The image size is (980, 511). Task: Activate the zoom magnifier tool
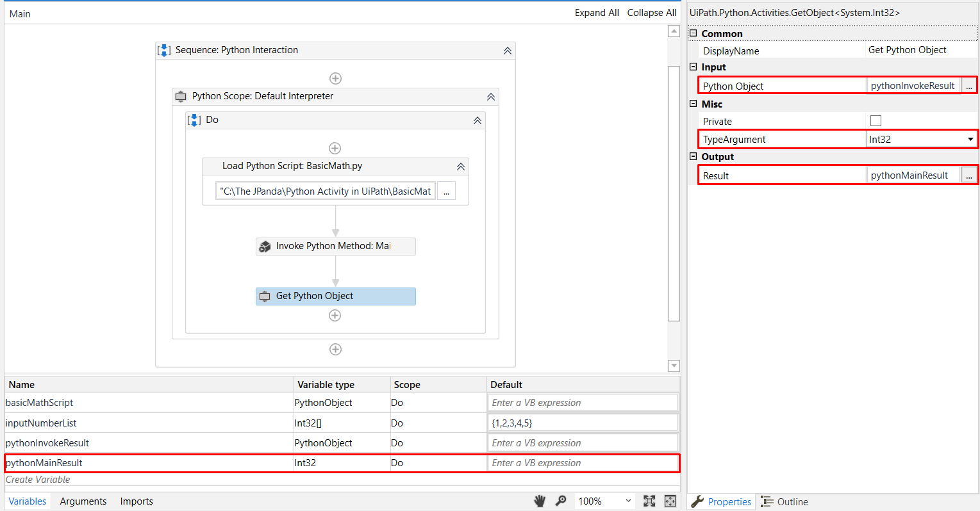pyautogui.click(x=561, y=501)
